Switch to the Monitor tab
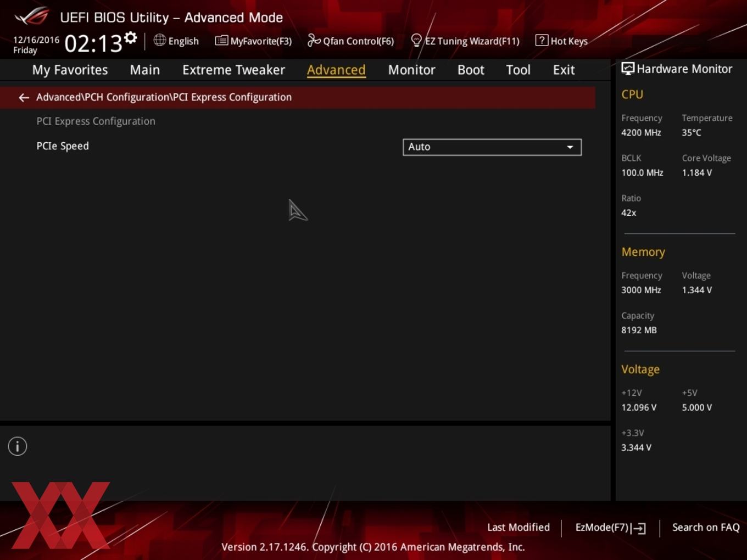This screenshot has height=560, width=747. click(x=412, y=70)
